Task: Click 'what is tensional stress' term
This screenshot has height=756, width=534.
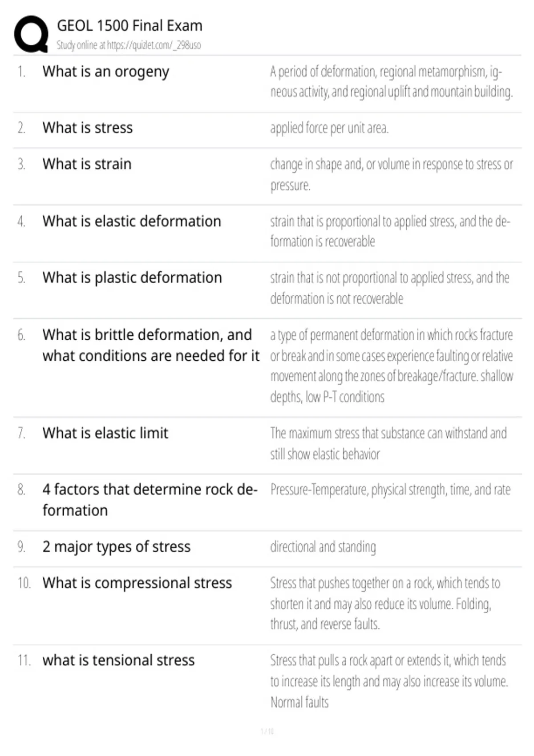Action: pos(118,660)
